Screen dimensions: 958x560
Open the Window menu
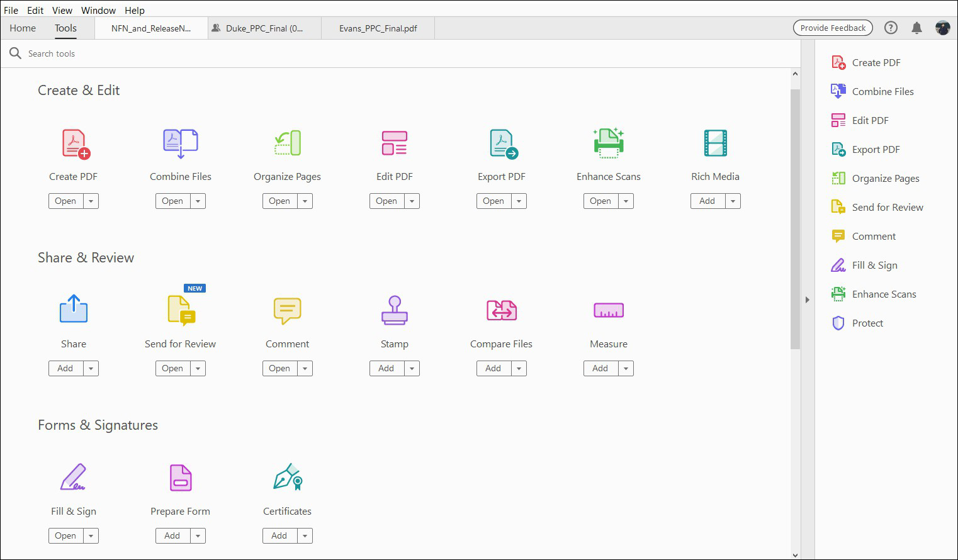point(98,10)
